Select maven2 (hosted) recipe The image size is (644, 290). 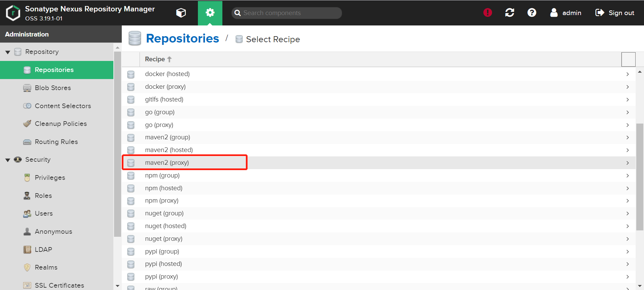(378, 150)
